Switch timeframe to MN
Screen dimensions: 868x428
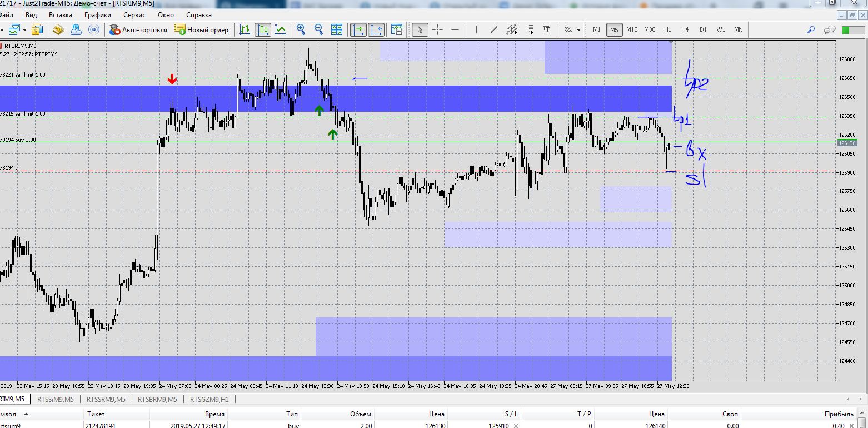click(x=739, y=29)
